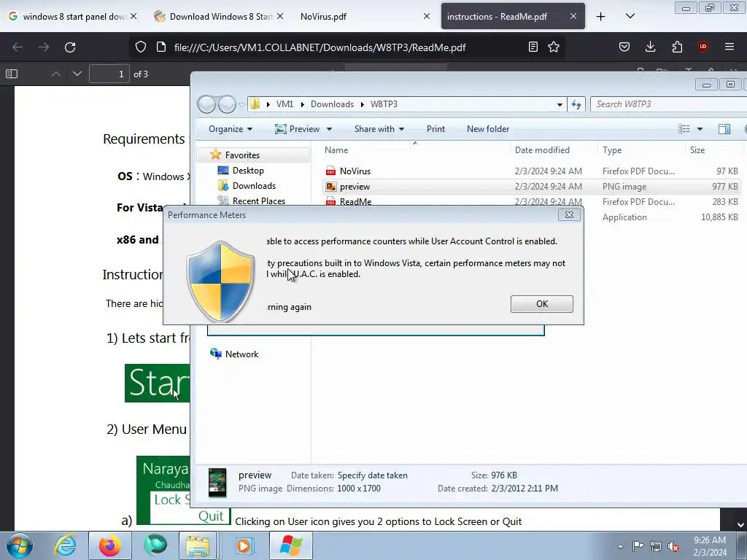The image size is (747, 560).
Task: Open Firefox tracking protection shield
Action: (141, 47)
